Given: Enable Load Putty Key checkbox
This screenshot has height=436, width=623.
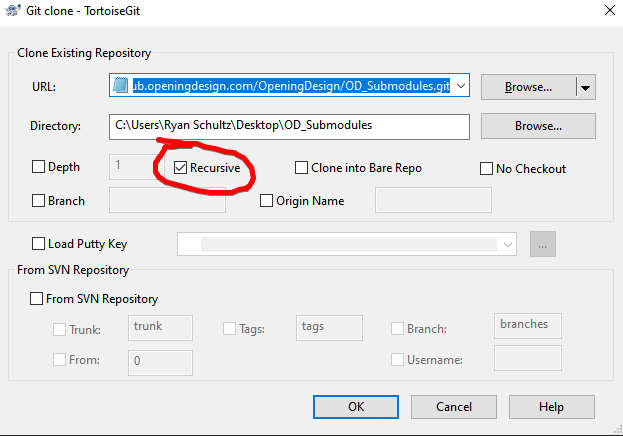Looking at the screenshot, I should [x=39, y=243].
